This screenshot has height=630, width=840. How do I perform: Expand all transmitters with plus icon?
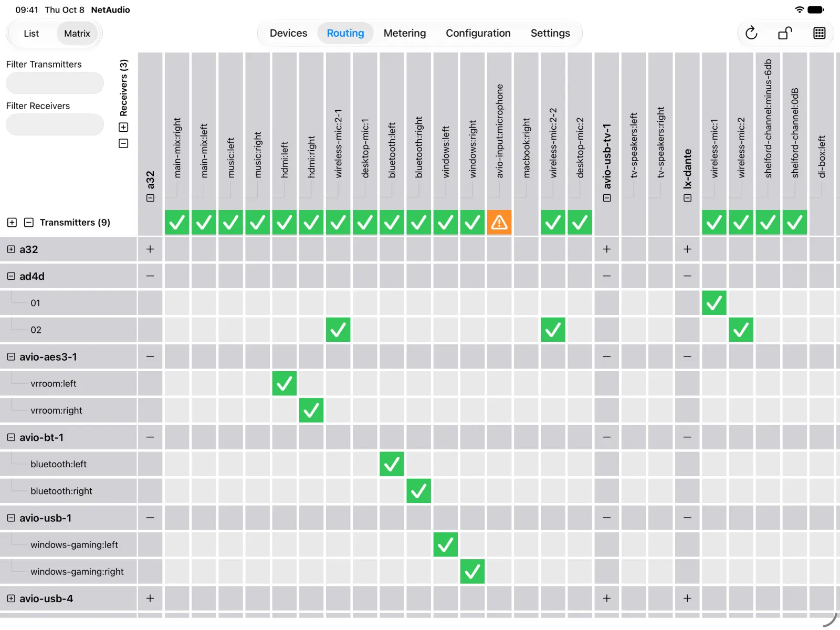coord(12,223)
